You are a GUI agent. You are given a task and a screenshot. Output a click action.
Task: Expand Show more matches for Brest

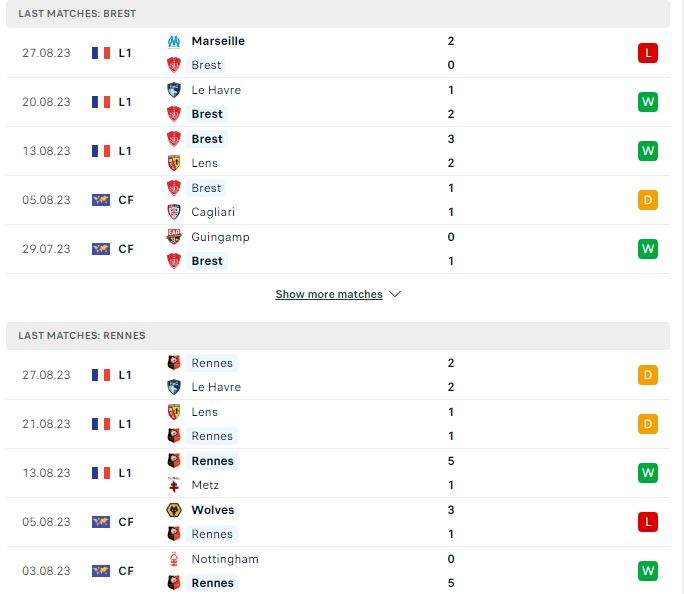point(329,294)
